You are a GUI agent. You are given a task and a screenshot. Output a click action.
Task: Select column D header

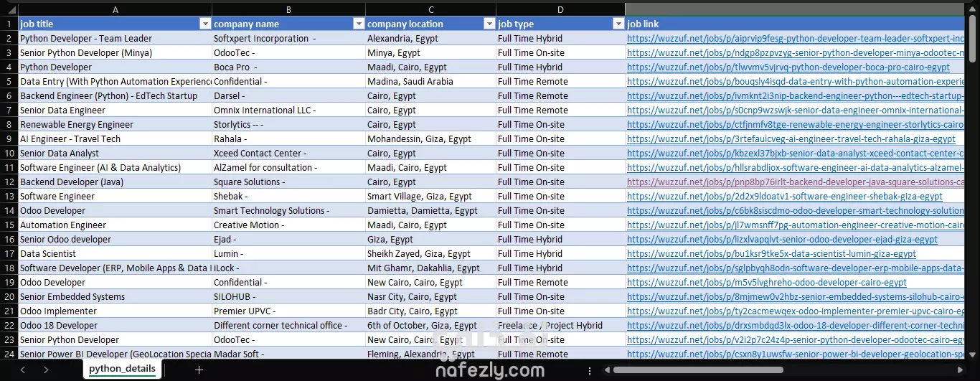tap(560, 9)
